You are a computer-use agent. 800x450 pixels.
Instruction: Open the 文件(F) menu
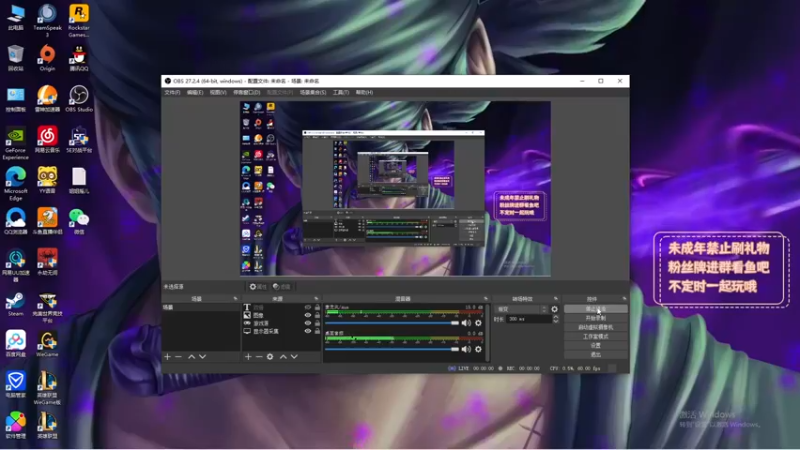coord(172,92)
